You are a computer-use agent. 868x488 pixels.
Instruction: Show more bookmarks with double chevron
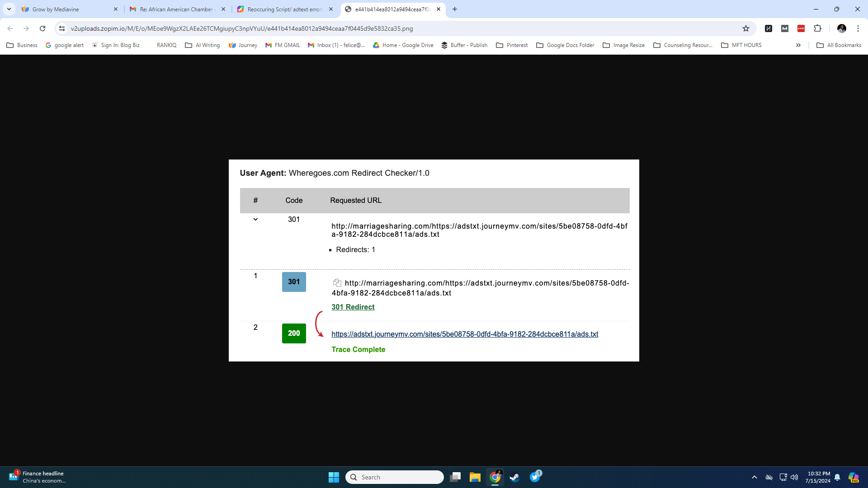click(798, 45)
